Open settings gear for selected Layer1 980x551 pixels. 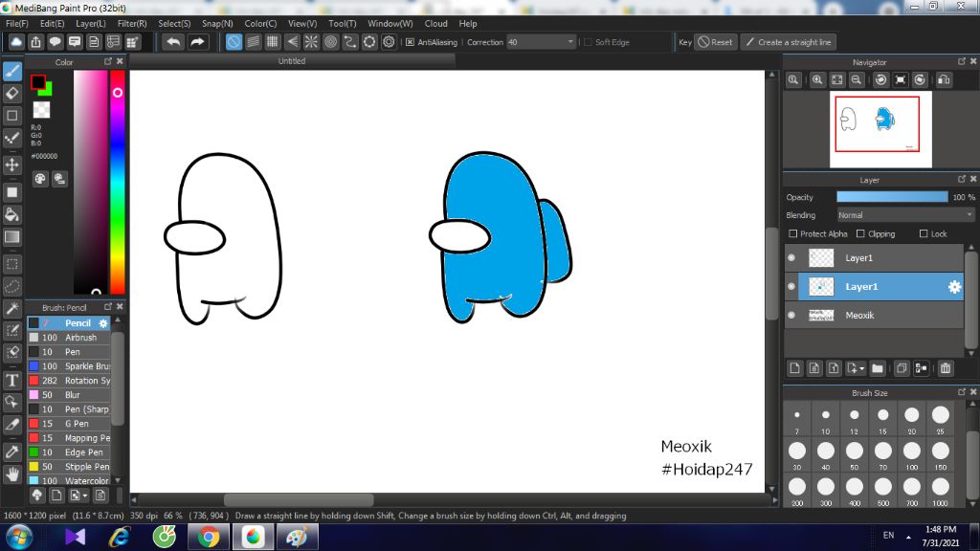[x=954, y=287]
